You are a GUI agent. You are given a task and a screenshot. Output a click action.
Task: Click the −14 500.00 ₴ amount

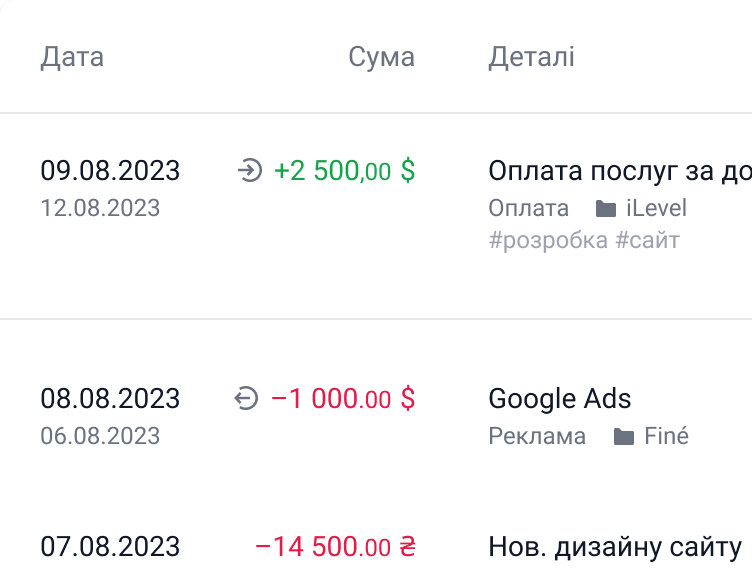(x=335, y=547)
